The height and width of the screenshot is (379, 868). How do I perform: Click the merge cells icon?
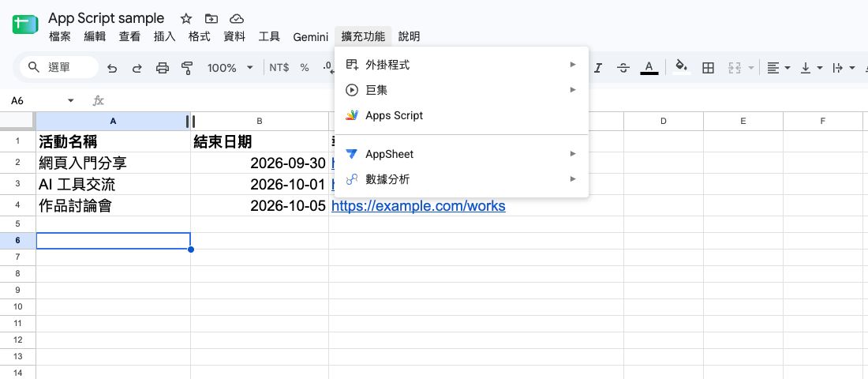(735, 68)
